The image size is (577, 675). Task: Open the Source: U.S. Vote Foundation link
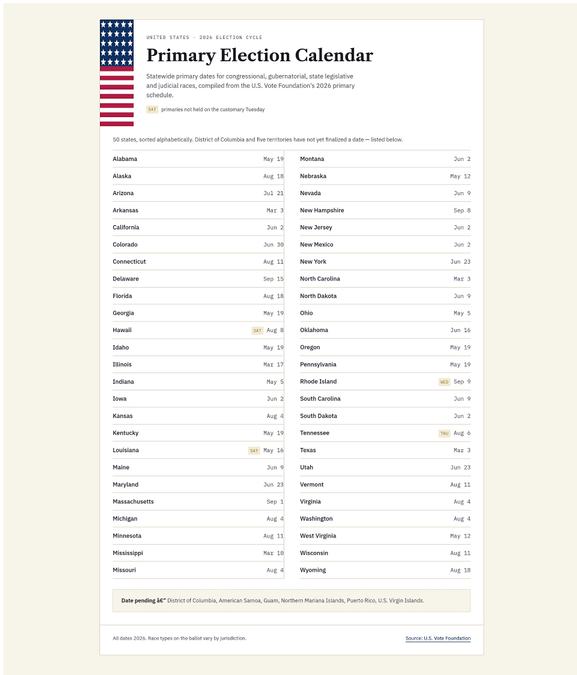pyautogui.click(x=438, y=638)
